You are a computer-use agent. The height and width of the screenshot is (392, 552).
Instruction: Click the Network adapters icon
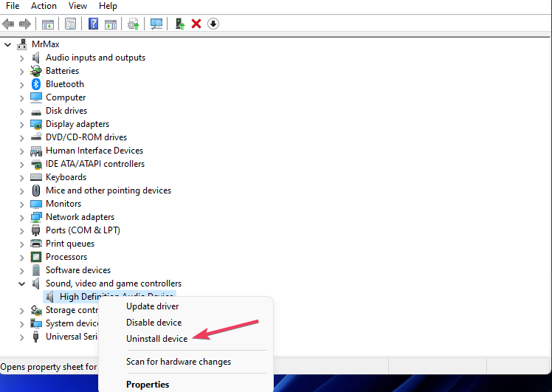(36, 217)
